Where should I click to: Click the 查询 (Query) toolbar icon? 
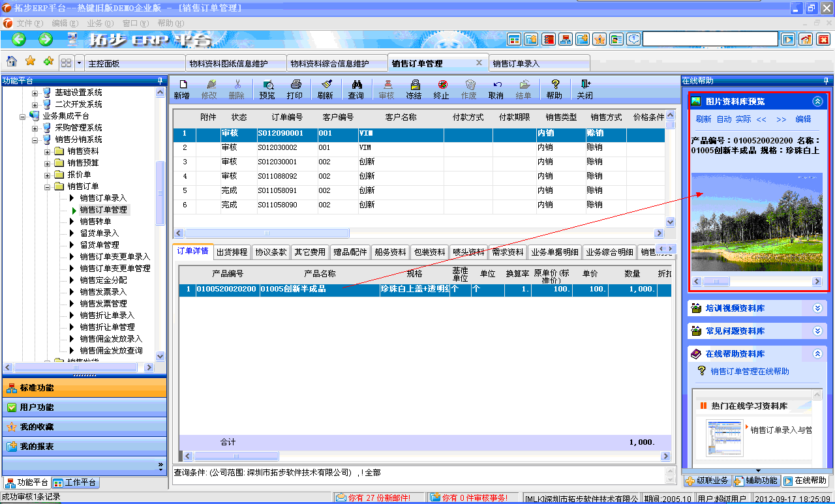(356, 89)
